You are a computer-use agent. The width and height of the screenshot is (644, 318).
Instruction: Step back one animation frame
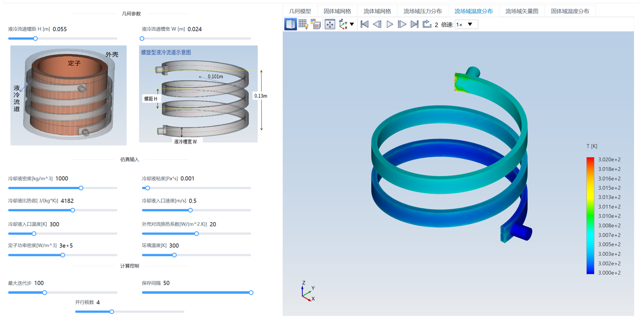click(x=377, y=24)
